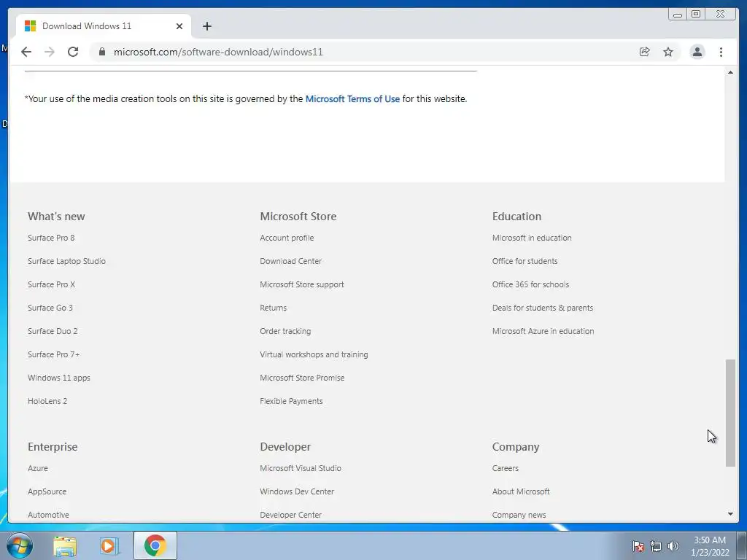The height and width of the screenshot is (560, 747).
Task: Open Flexible Payments link
Action: click(x=292, y=401)
